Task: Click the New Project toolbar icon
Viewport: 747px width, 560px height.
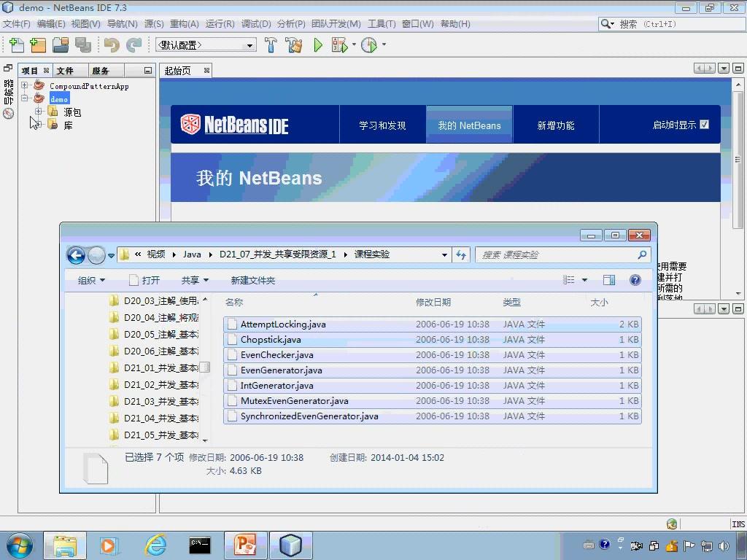Action: click(38, 45)
